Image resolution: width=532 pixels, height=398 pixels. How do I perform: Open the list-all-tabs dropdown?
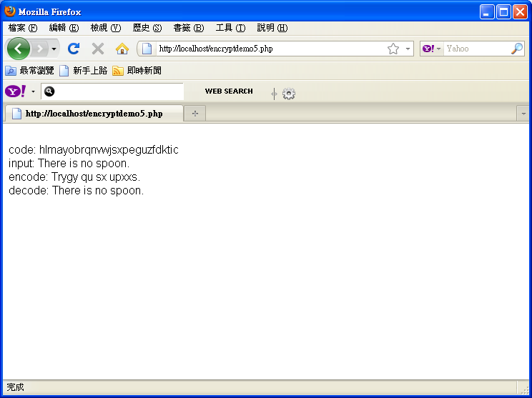click(x=523, y=114)
